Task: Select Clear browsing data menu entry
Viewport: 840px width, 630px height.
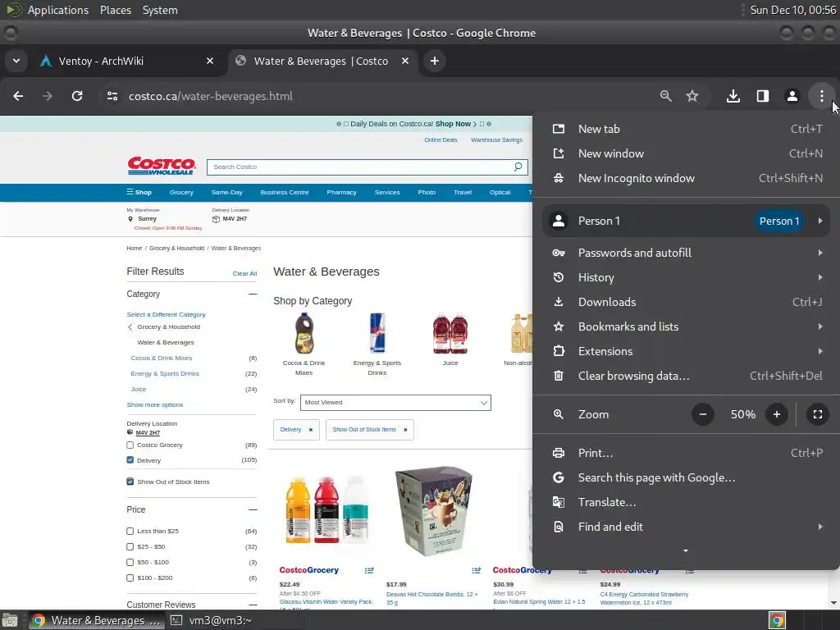Action: click(x=687, y=376)
